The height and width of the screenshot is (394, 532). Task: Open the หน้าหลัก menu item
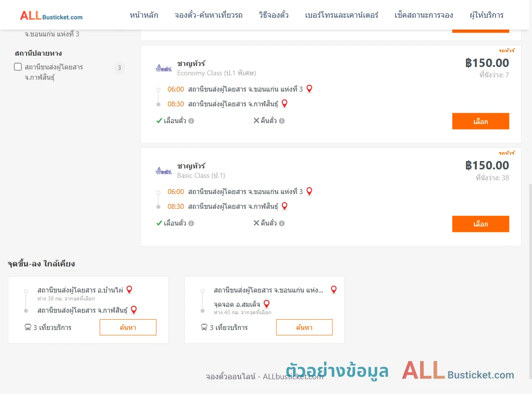(x=144, y=15)
